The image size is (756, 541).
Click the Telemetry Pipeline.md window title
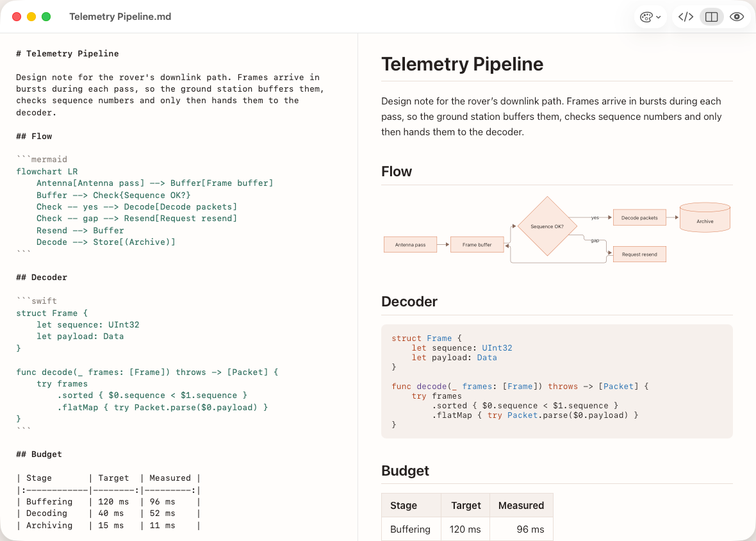point(120,17)
